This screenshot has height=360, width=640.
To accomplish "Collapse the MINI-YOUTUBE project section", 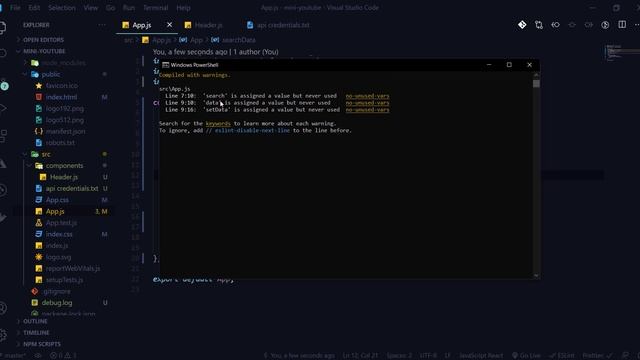I will pyautogui.click(x=44, y=51).
